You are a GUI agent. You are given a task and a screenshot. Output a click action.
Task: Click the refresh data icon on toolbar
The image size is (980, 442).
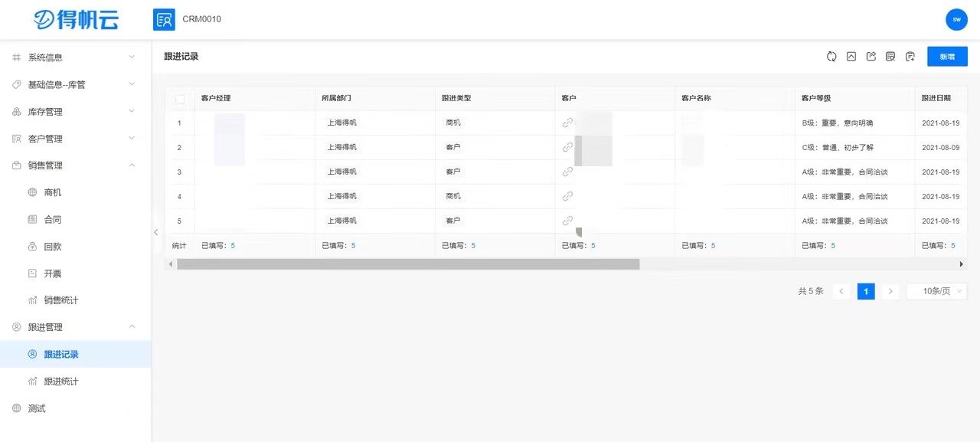pyautogui.click(x=831, y=56)
